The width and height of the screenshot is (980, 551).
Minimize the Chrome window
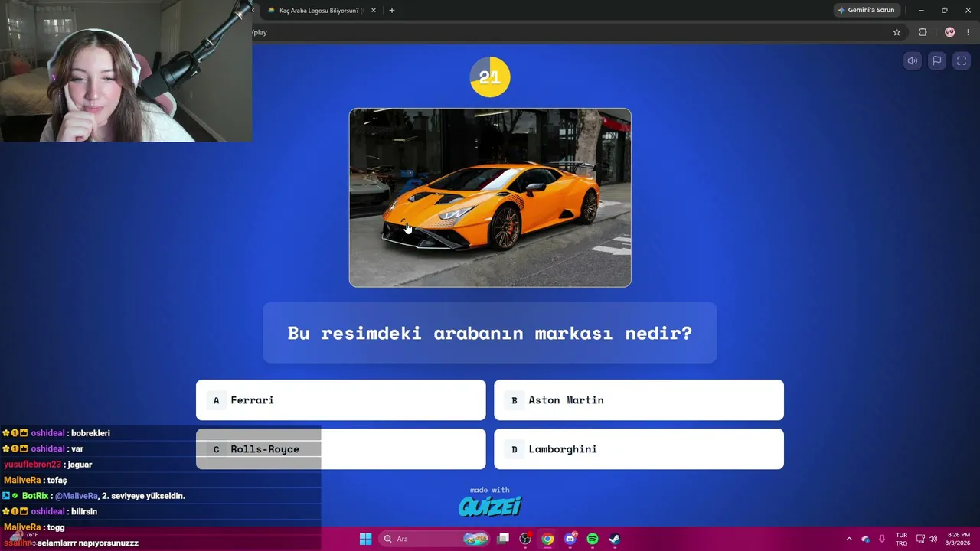point(921,10)
